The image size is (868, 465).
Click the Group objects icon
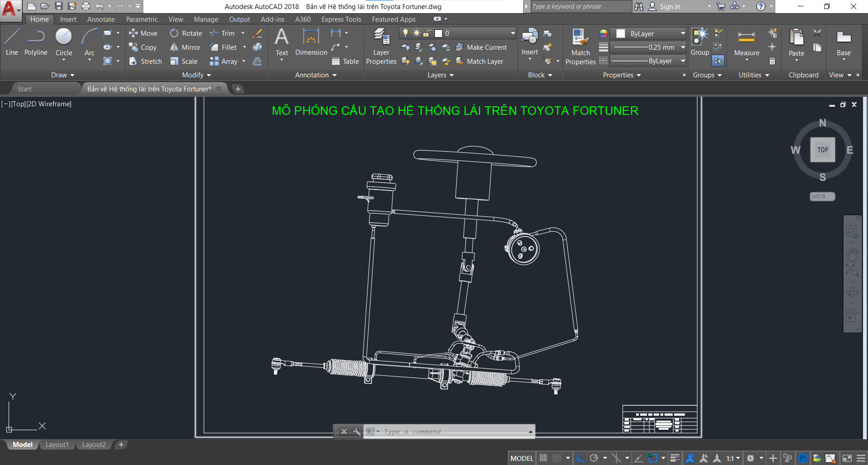pos(700,42)
